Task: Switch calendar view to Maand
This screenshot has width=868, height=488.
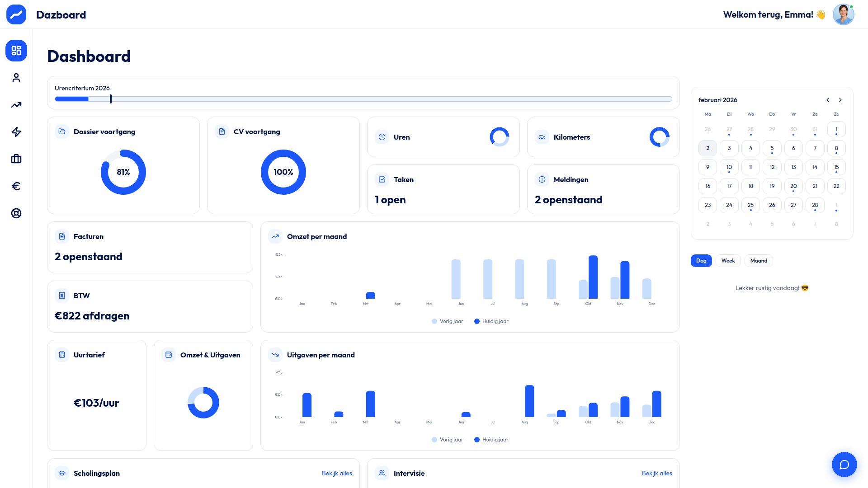Action: coord(759,261)
